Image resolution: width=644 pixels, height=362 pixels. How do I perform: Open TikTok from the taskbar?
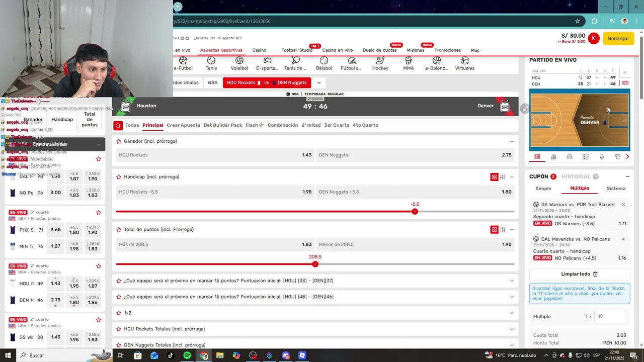coord(170,355)
